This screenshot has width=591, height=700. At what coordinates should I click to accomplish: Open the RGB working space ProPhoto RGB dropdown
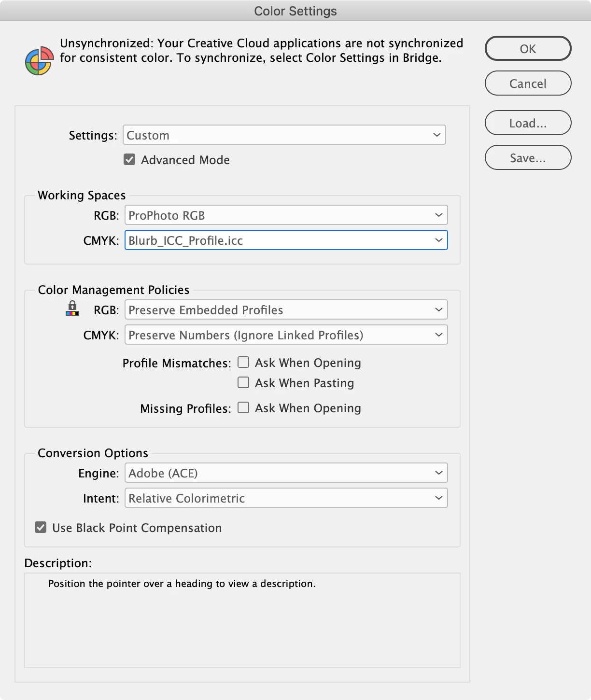pos(286,215)
